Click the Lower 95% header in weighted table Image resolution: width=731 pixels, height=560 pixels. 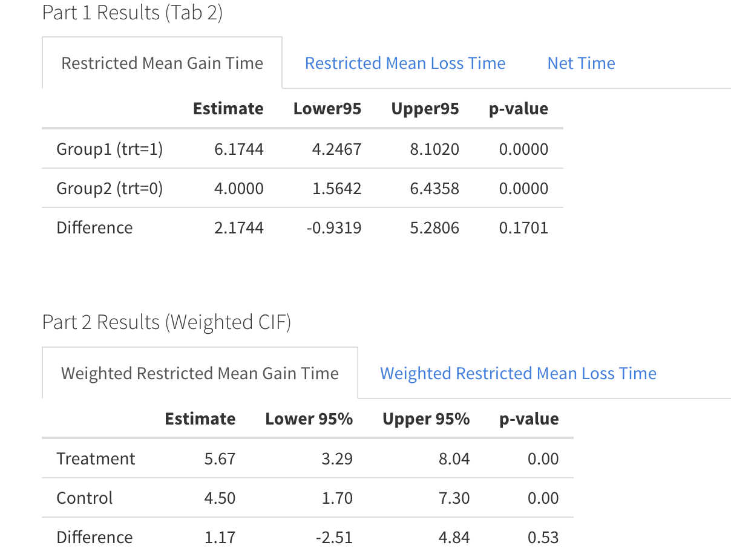click(x=309, y=419)
